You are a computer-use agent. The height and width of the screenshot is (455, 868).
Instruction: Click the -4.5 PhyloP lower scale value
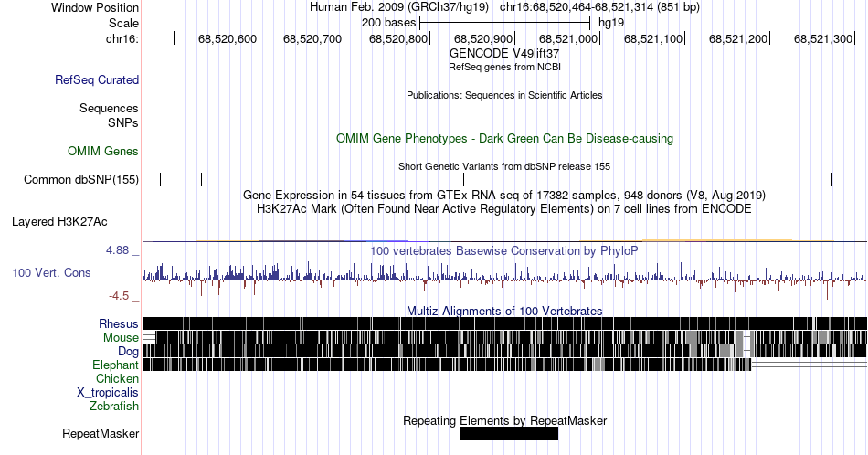pyautogui.click(x=119, y=296)
